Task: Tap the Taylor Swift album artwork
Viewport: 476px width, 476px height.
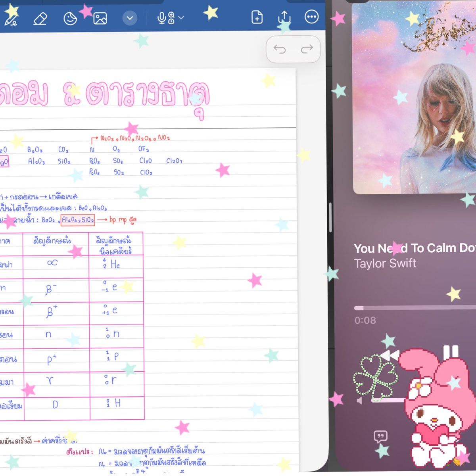Action: pos(414,97)
